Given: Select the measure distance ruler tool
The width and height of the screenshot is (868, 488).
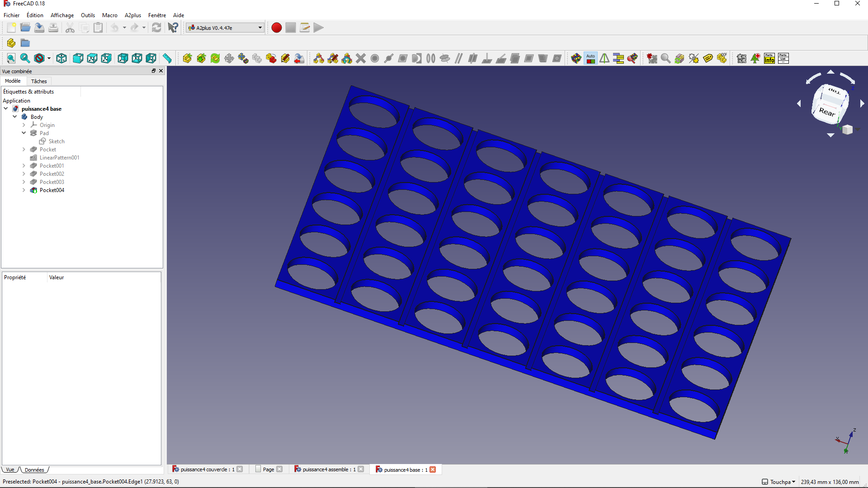Looking at the screenshot, I should [167, 58].
